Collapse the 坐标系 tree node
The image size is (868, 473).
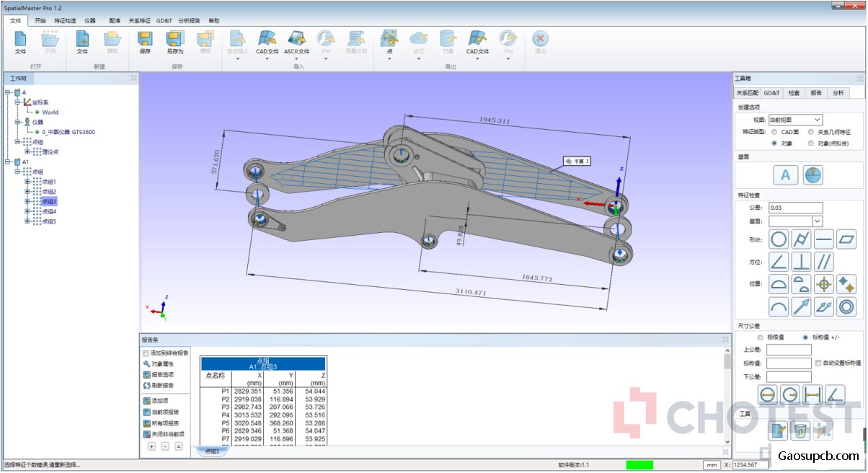click(17, 102)
